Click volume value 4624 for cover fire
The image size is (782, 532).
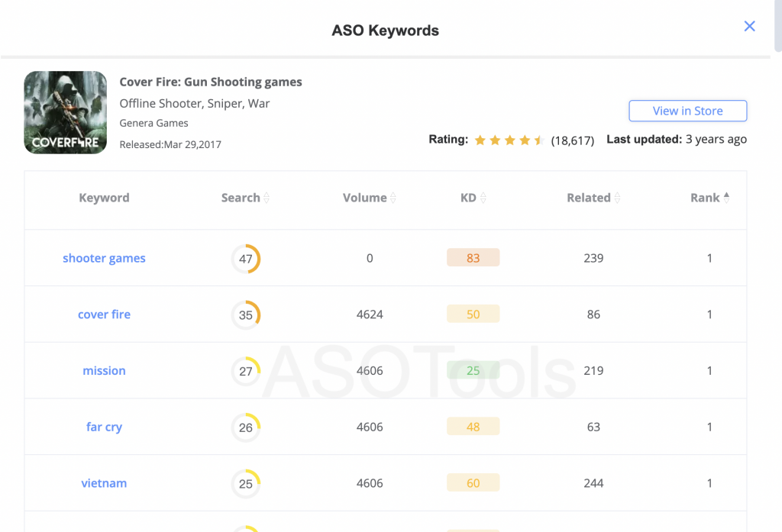pos(370,314)
